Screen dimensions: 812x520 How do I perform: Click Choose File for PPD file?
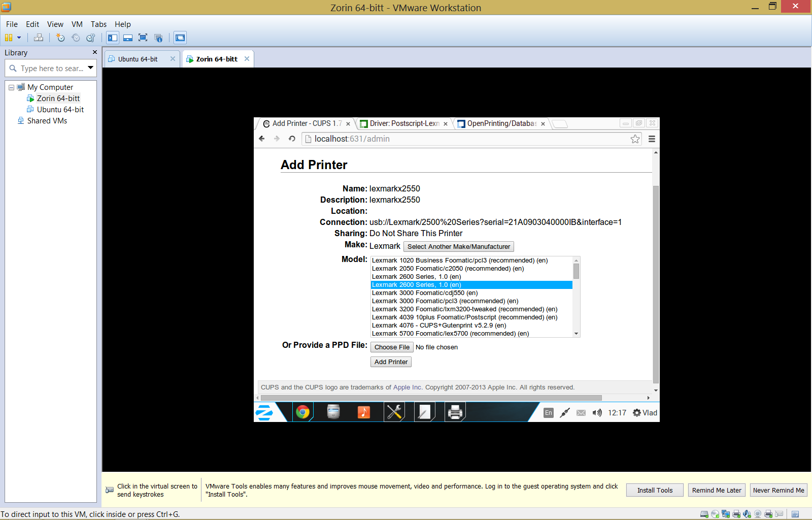(392, 347)
